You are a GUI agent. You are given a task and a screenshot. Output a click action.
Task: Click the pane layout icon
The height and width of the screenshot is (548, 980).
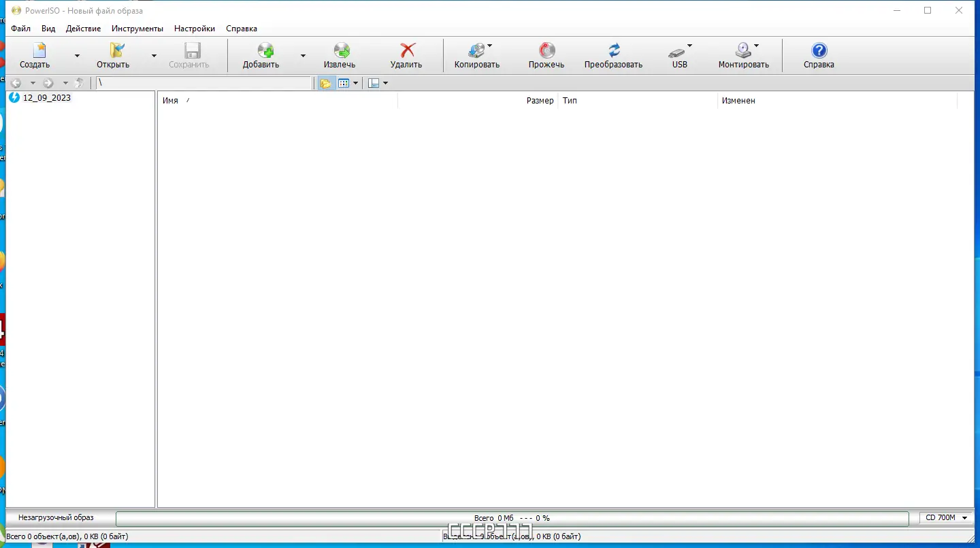[374, 83]
